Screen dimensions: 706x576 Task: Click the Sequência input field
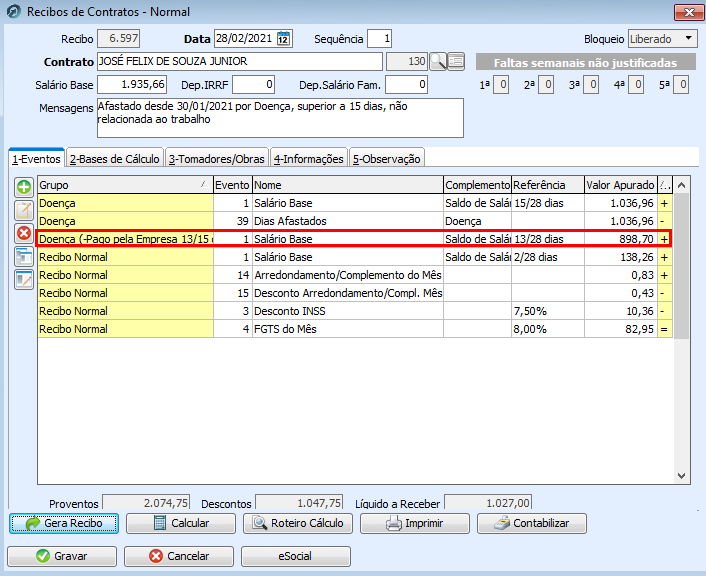coord(380,39)
